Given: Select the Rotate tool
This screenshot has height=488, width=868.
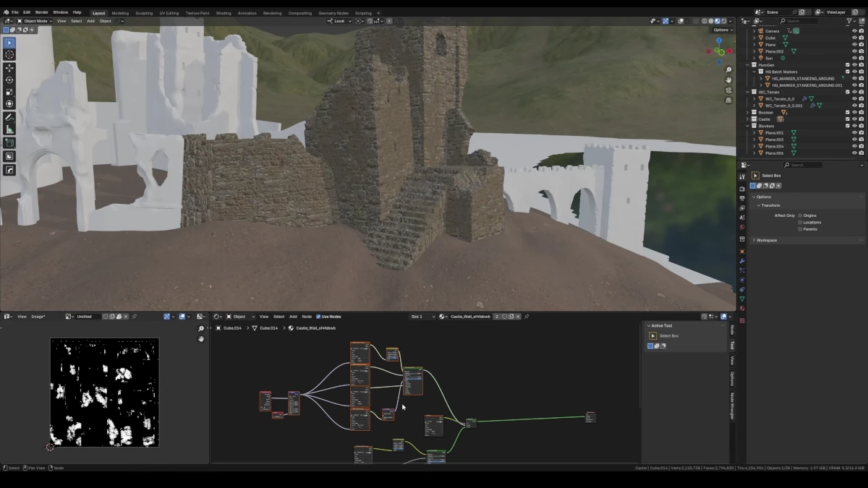Looking at the screenshot, I should tap(9, 80).
